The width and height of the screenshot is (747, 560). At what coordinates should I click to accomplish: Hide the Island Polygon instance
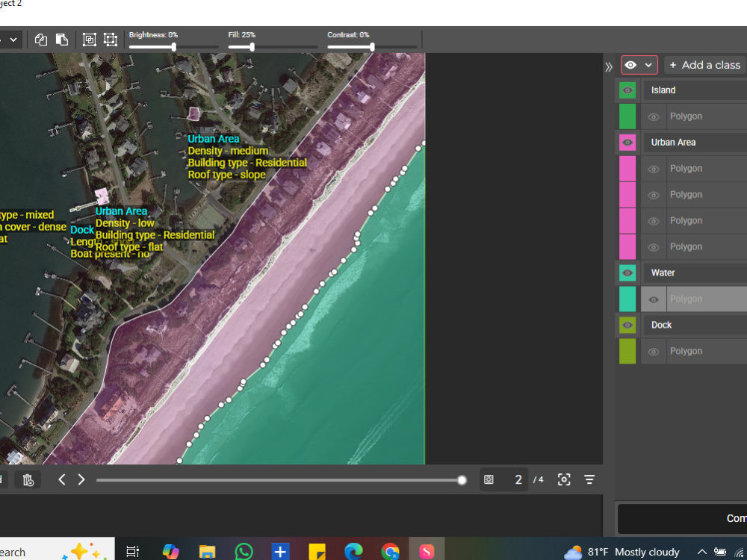(654, 116)
